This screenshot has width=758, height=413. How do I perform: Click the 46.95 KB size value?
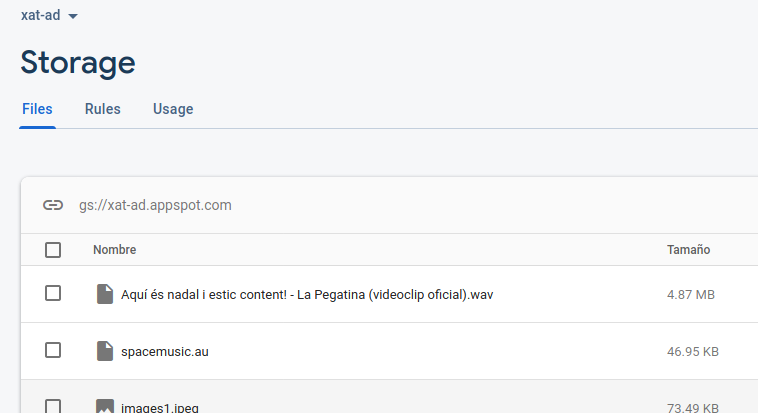pyautogui.click(x=692, y=352)
